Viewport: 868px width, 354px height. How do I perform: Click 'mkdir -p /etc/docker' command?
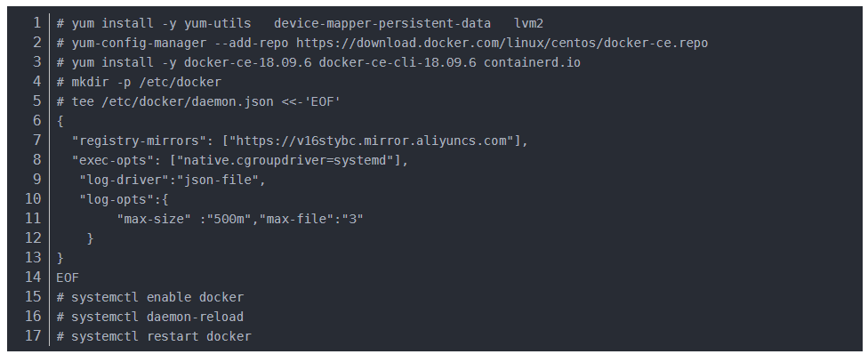pos(146,82)
